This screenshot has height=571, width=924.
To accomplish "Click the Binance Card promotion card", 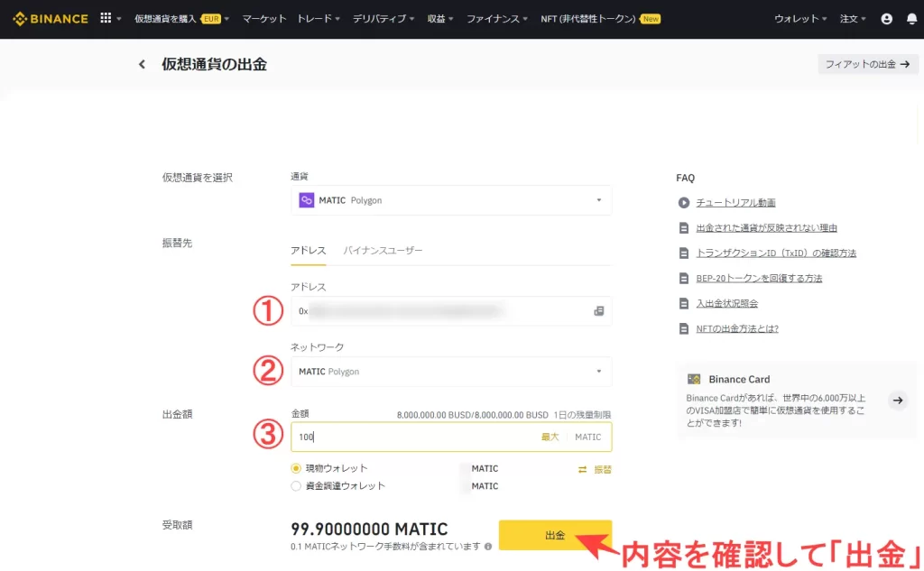I will [798, 401].
